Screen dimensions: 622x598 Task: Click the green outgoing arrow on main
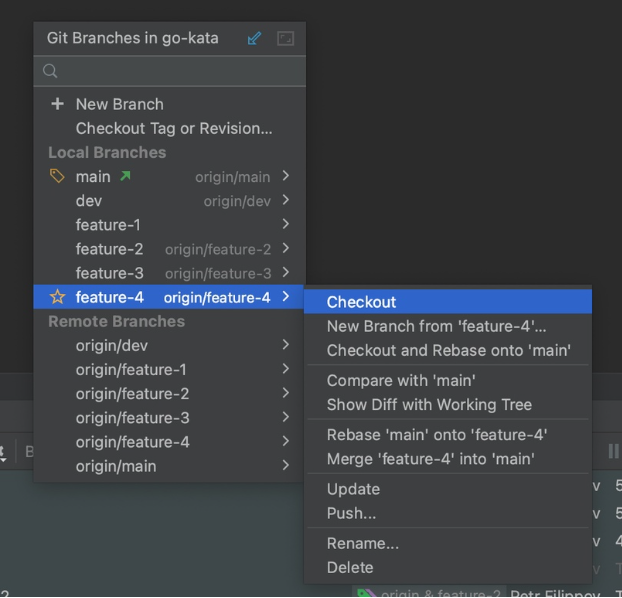click(125, 177)
